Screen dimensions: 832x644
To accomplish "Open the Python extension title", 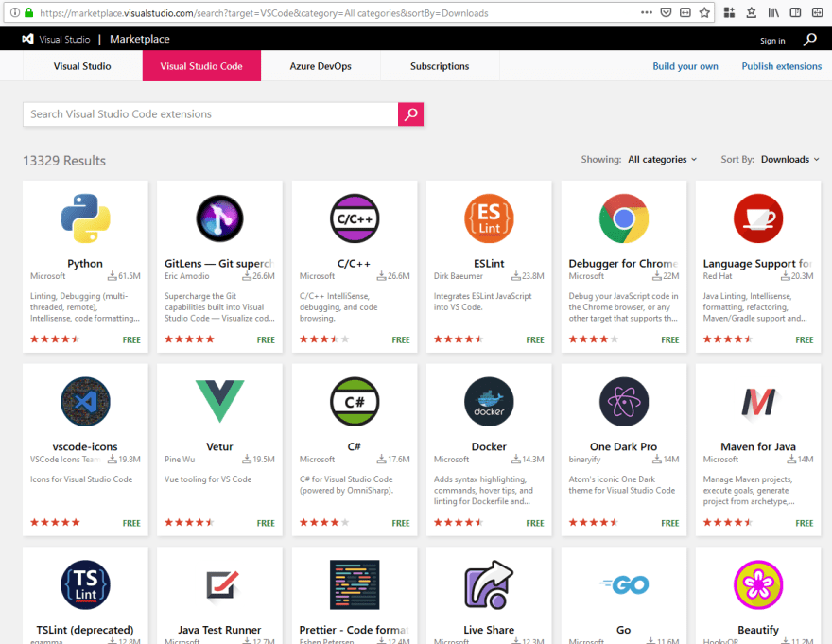I will point(85,263).
